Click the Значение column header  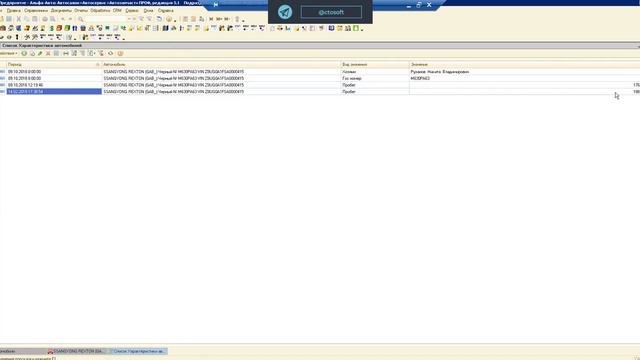click(524, 64)
